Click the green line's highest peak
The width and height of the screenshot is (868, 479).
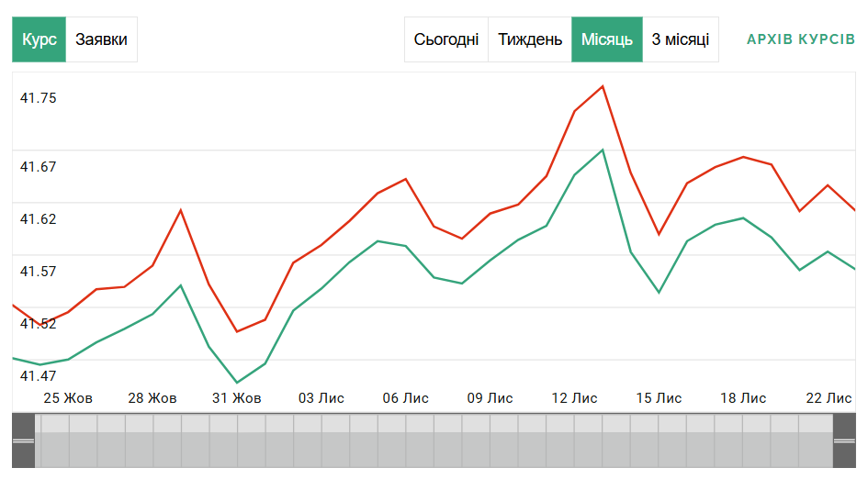tap(603, 150)
